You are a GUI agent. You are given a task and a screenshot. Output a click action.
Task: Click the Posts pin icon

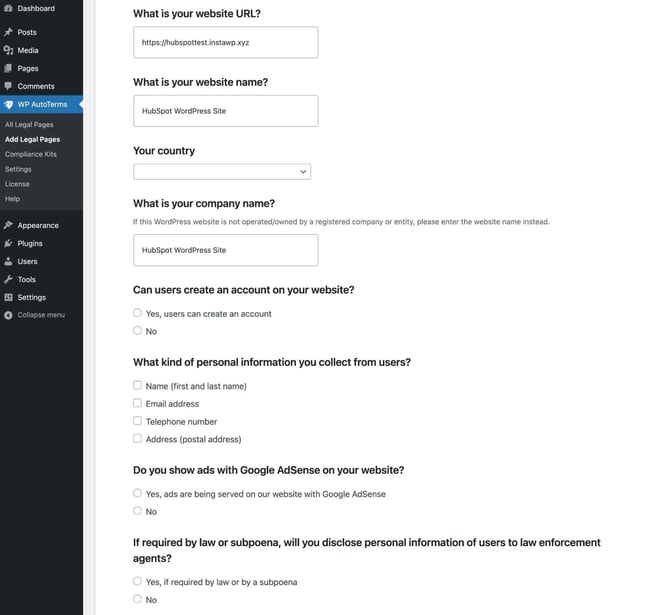[8, 32]
